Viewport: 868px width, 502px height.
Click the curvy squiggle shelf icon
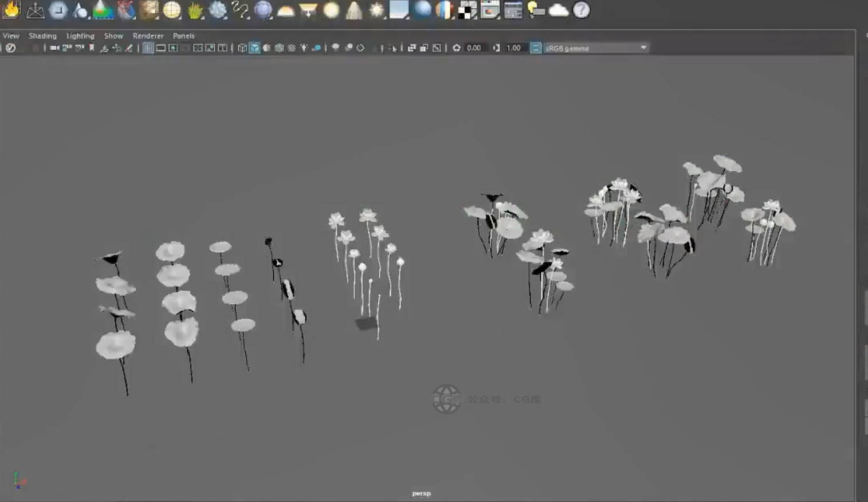coord(240,10)
